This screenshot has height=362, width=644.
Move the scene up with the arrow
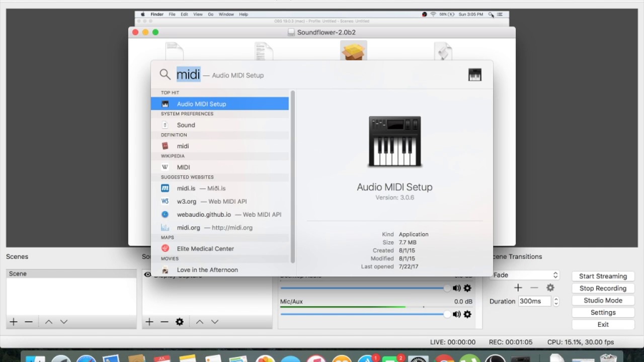click(x=49, y=322)
